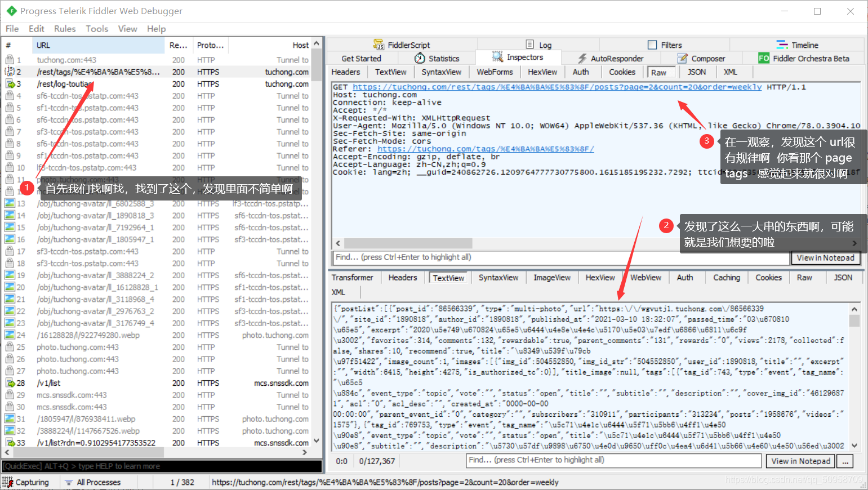
Task: Open All Processes filter in status bar
Action: 93,482
